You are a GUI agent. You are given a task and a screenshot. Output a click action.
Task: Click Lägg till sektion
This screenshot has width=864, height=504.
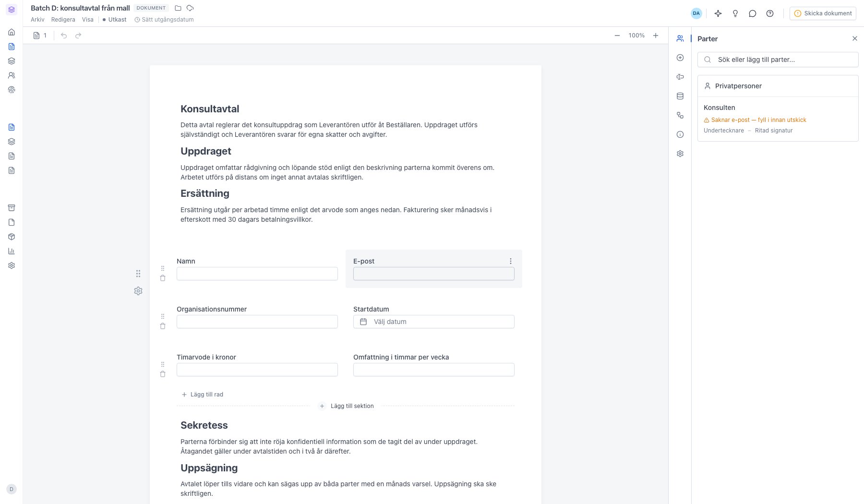click(347, 406)
